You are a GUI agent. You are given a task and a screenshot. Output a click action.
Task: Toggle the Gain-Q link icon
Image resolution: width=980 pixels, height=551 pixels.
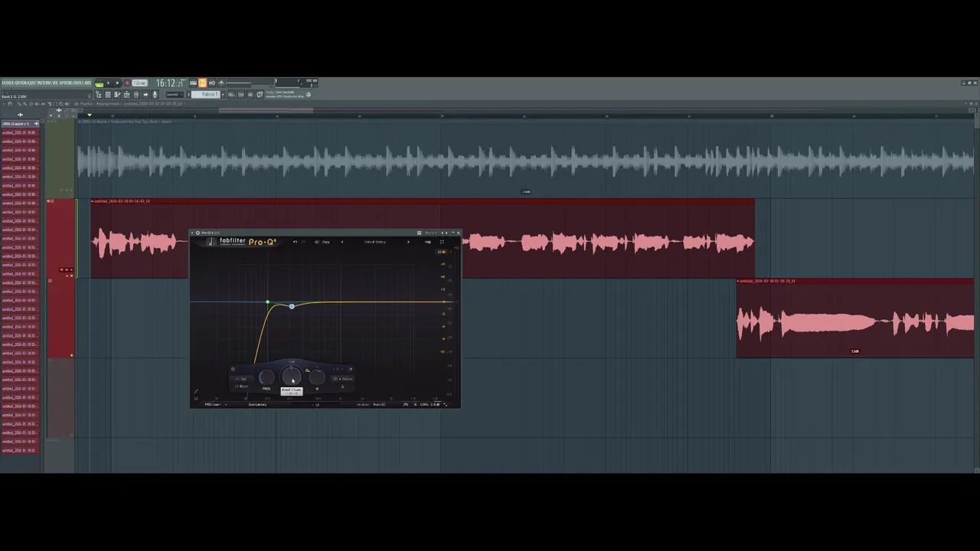[x=307, y=370]
